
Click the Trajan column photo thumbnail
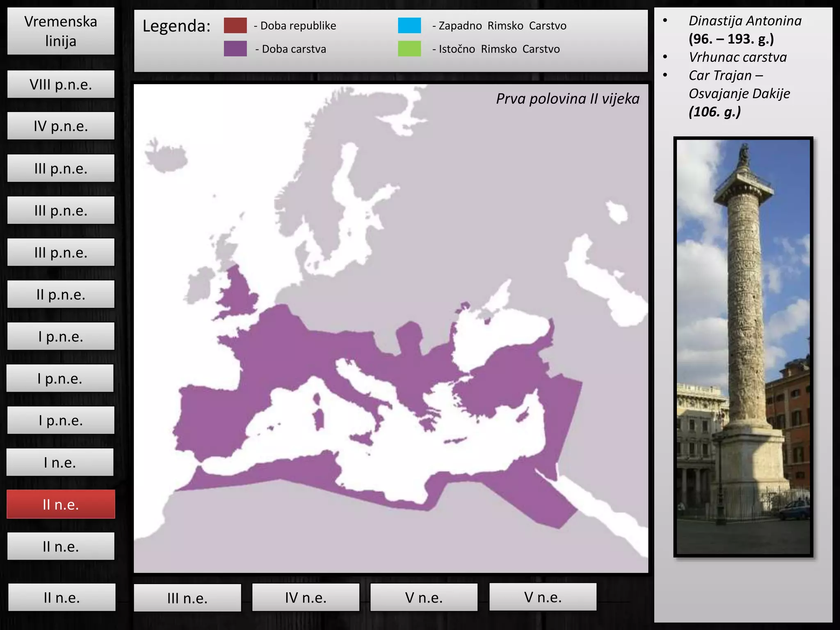click(743, 347)
